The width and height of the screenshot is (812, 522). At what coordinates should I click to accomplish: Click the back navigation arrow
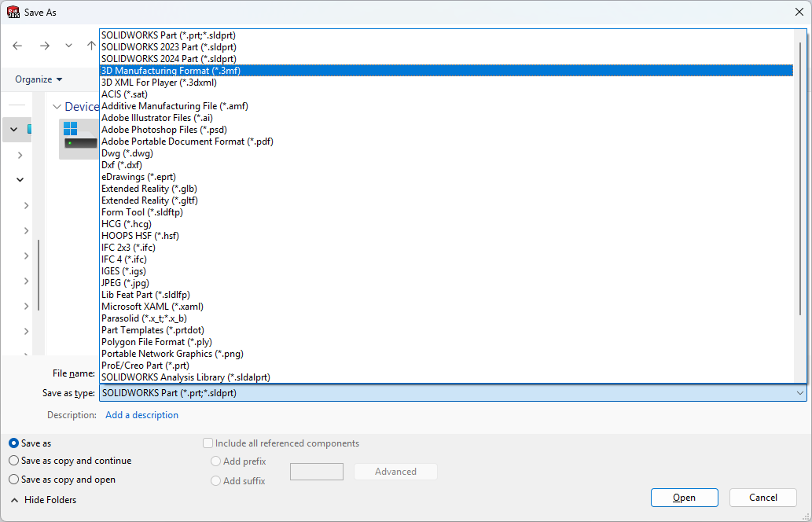[x=17, y=46]
